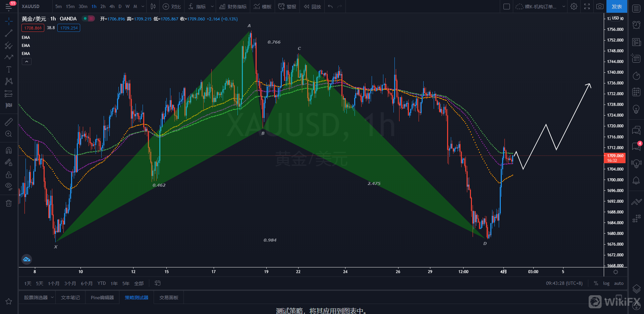This screenshot has width=644, height=314.
Task: Enter fullscreen mode
Action: [587, 6]
